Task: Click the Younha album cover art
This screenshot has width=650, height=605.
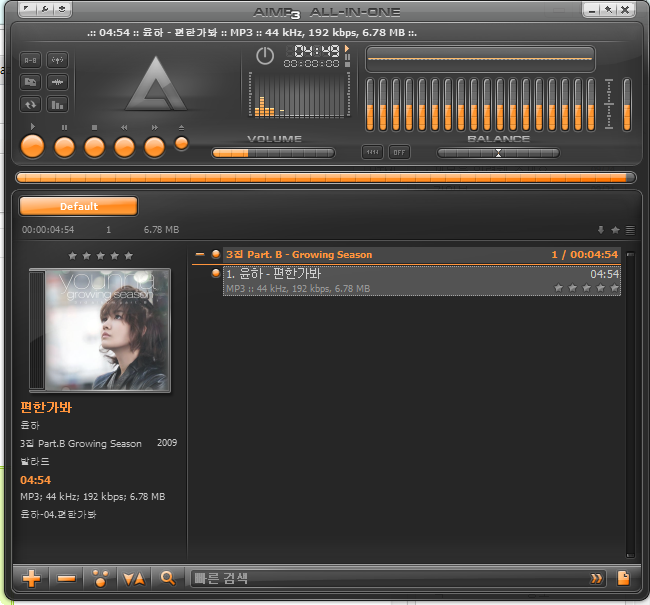Action: tap(100, 330)
